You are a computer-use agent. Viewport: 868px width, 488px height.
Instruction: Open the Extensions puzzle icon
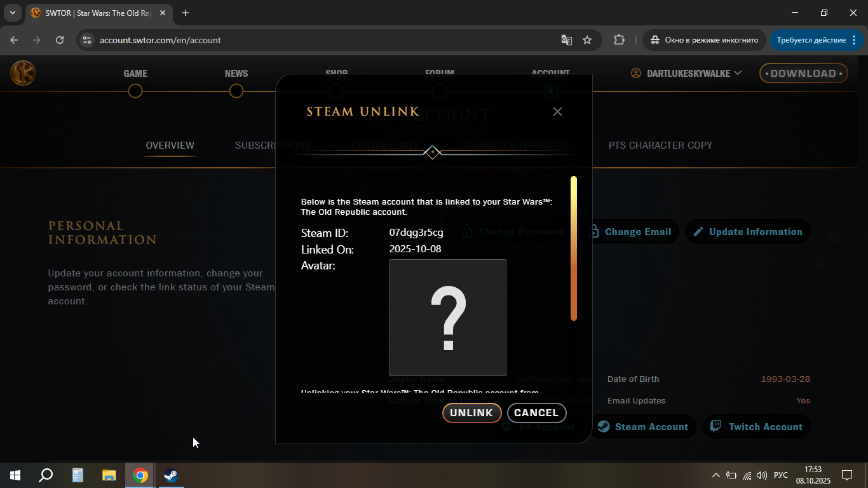click(619, 40)
